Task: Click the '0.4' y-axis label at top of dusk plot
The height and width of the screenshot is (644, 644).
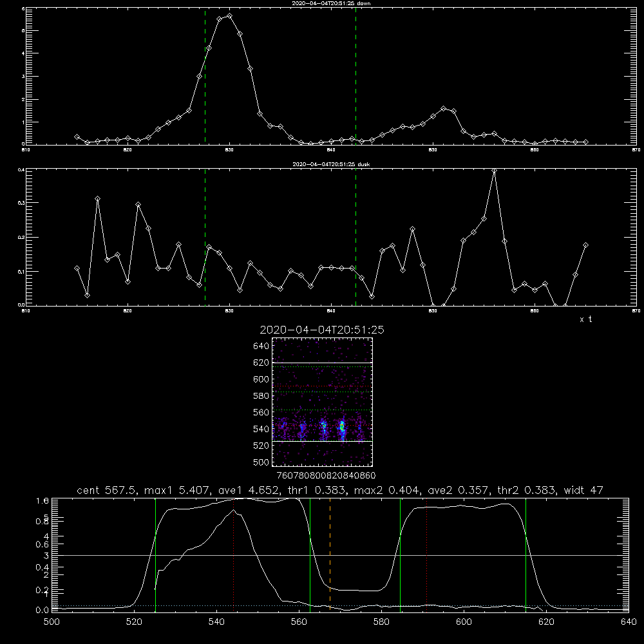Action: point(21,169)
